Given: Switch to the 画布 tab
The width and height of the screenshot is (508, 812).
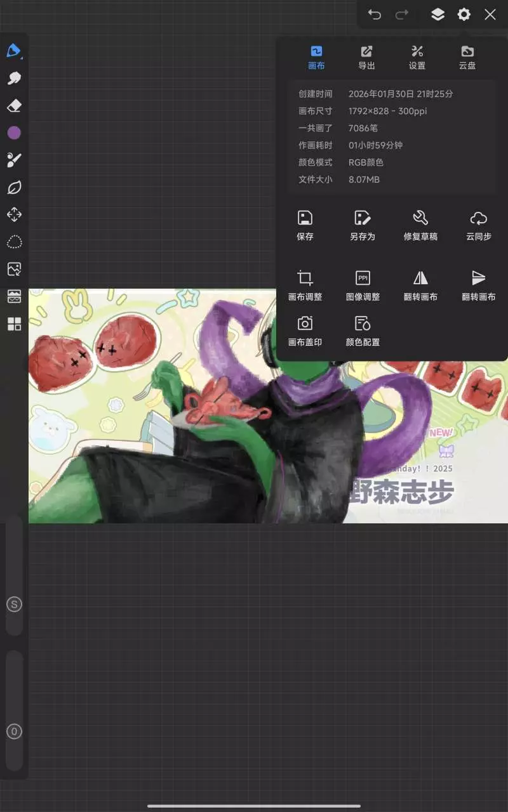Looking at the screenshot, I should [x=316, y=57].
